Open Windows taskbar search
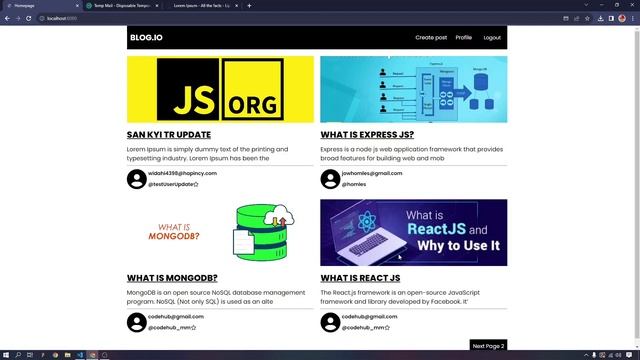 click(x=18, y=355)
